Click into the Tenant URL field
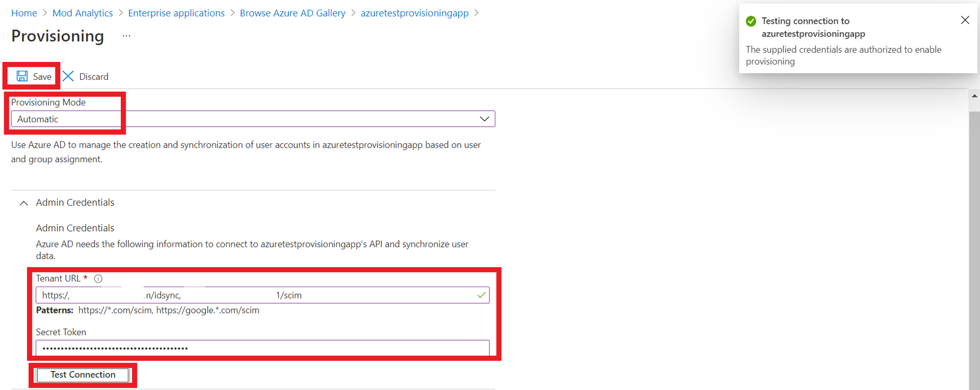 coord(263,295)
